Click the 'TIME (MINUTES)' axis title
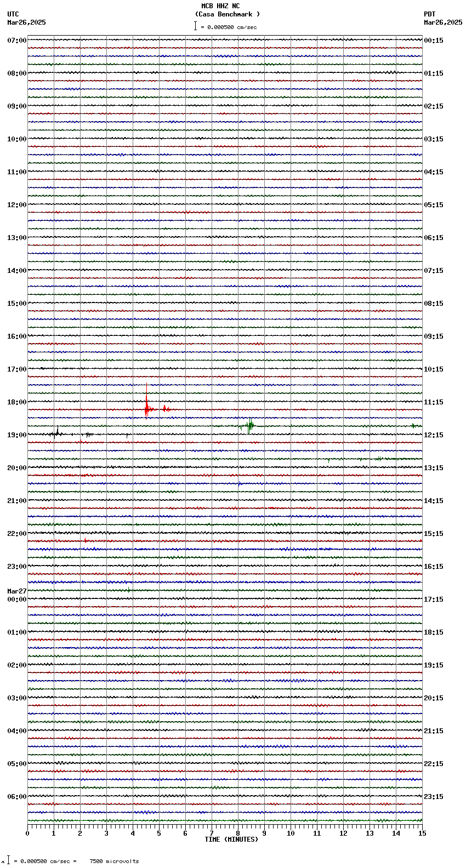The image size is (466, 868). point(231,840)
